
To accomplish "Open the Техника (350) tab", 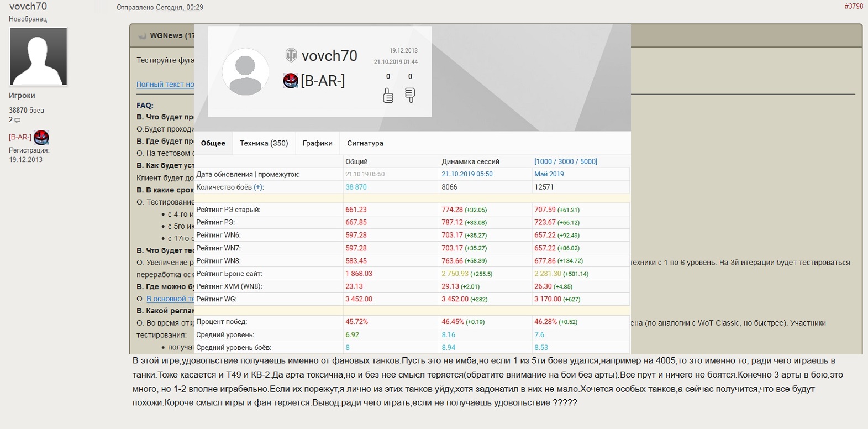I will coord(264,143).
